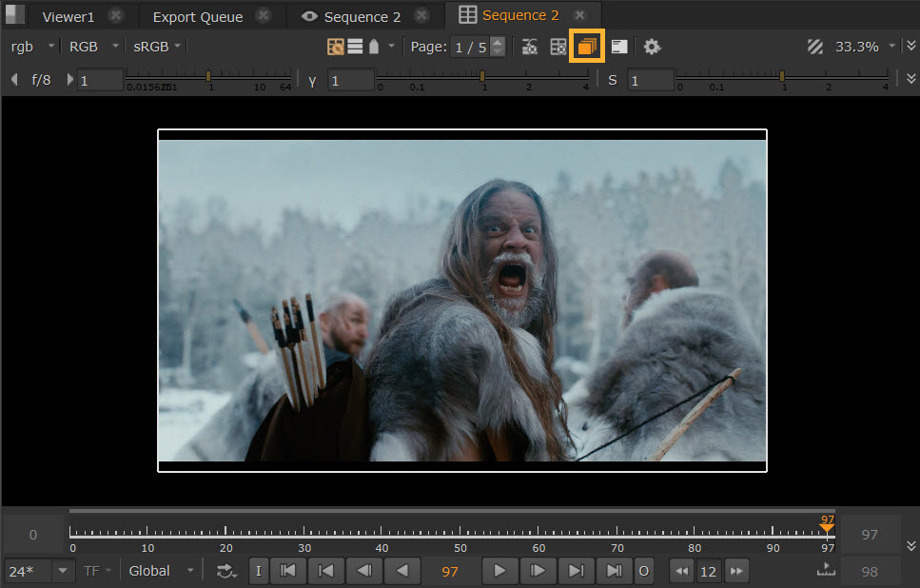The height and width of the screenshot is (588, 920).
Task: Open the RGB channel dropdown
Action: click(94, 47)
